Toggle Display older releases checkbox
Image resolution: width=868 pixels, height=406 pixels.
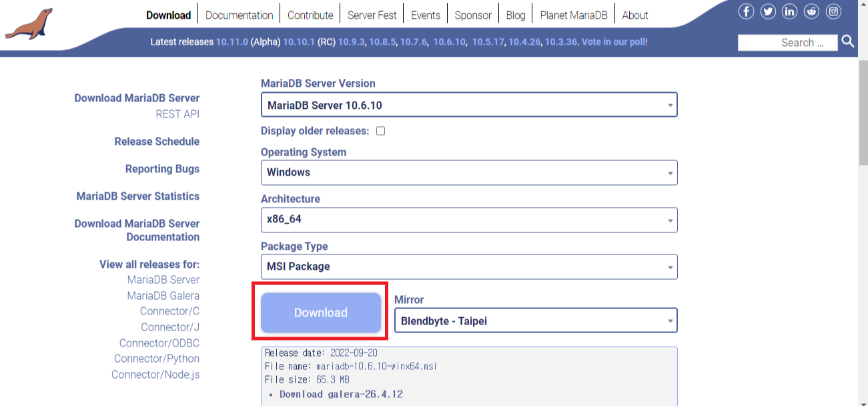380,131
